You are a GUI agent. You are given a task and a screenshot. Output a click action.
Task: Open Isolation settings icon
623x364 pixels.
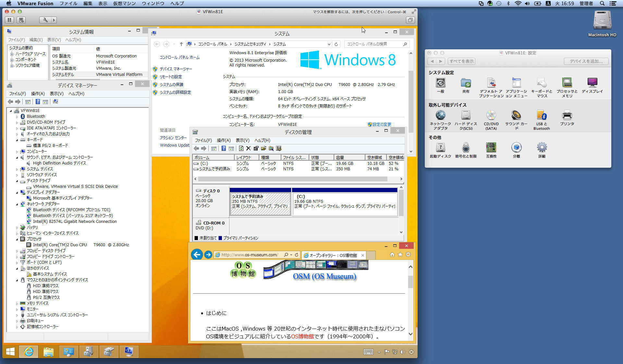(516, 148)
